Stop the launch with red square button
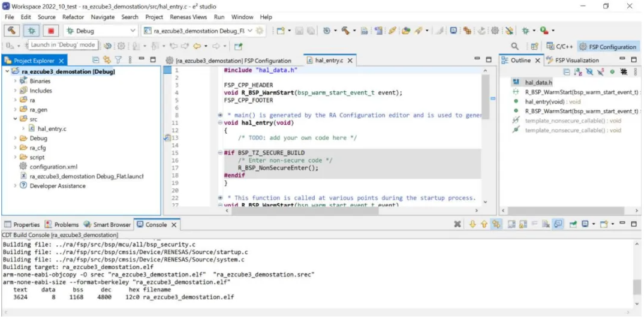 point(51,31)
